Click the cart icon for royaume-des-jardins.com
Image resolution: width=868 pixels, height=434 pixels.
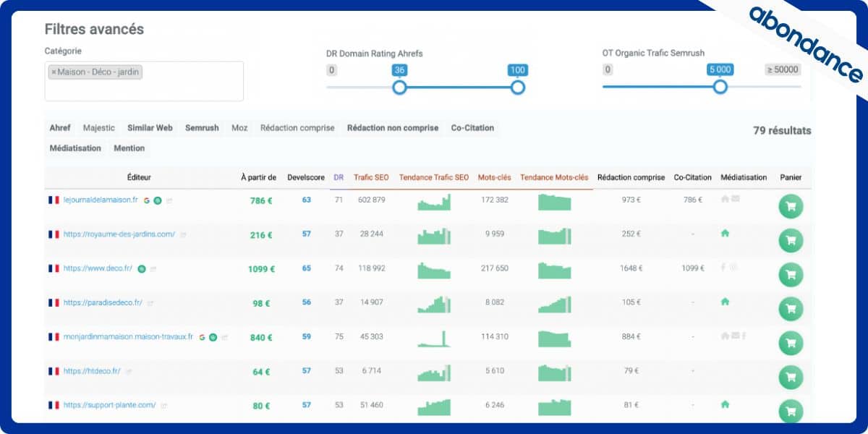(x=791, y=240)
